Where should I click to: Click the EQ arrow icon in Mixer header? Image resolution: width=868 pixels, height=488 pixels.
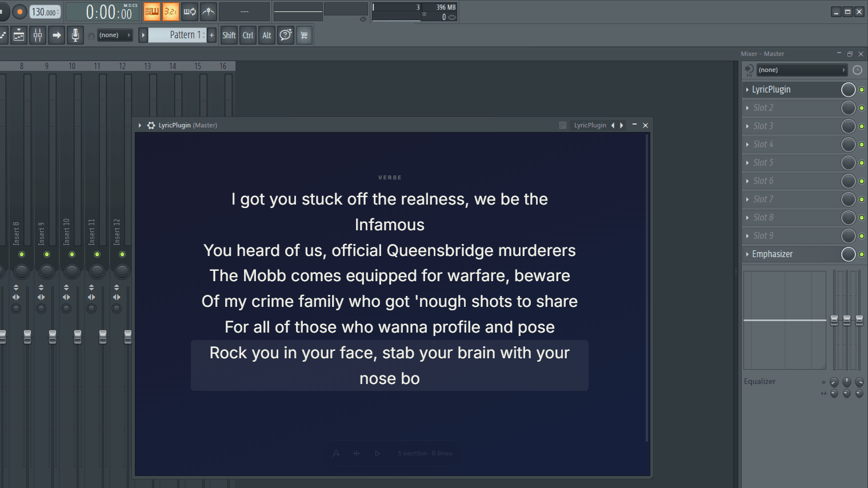pos(749,70)
